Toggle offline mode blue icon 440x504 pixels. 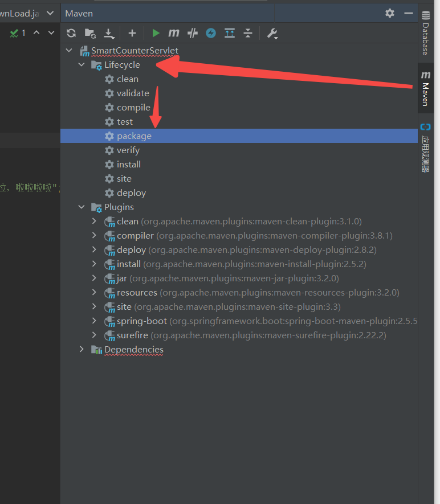pyautogui.click(x=211, y=33)
